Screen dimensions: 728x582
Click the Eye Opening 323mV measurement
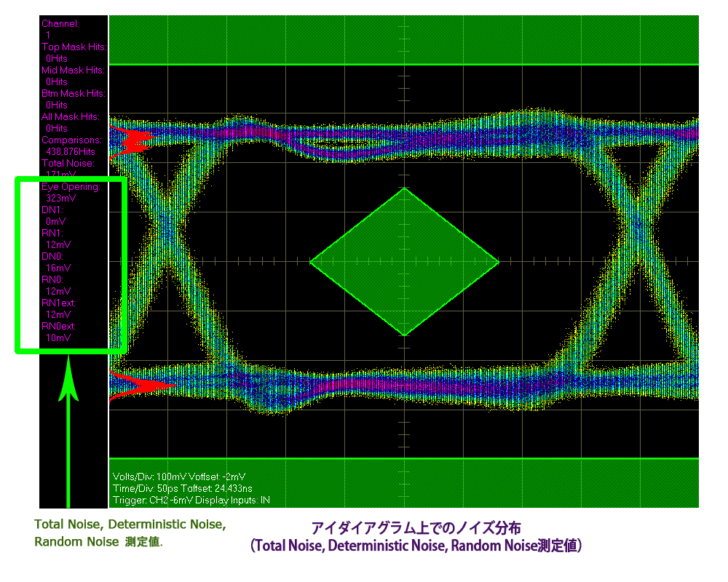[61, 198]
